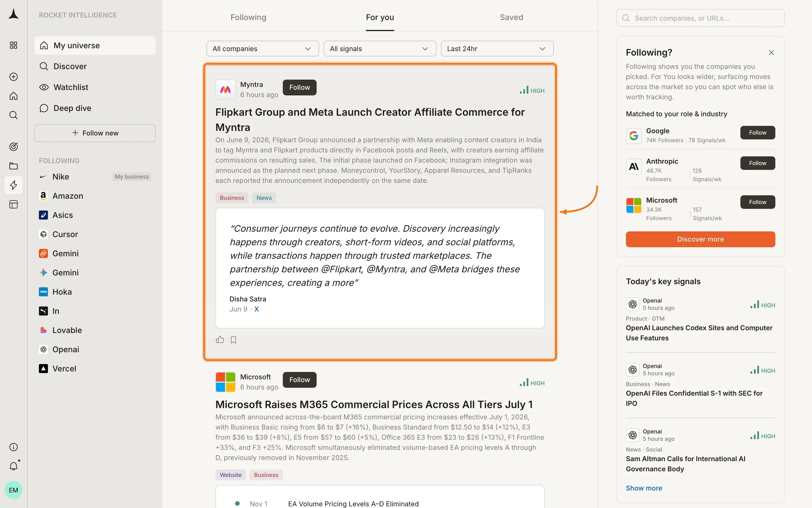Click the News tag on Myntra post
Viewport: 812px width, 508px height.
[x=264, y=198]
